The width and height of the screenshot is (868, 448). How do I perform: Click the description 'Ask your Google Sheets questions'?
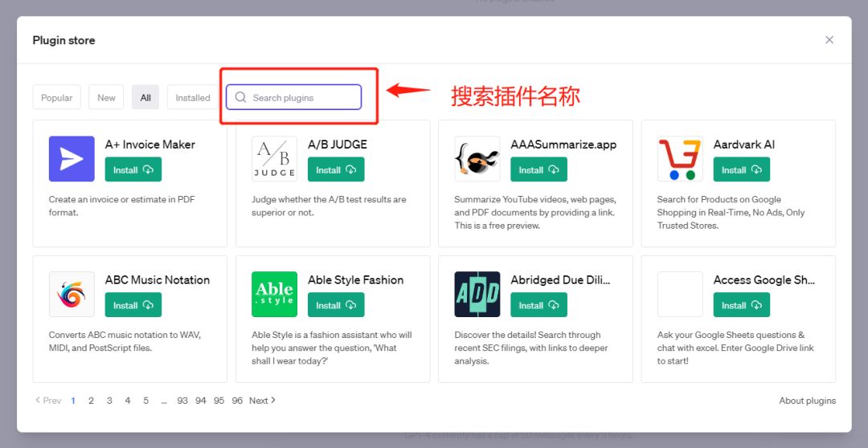(x=735, y=348)
